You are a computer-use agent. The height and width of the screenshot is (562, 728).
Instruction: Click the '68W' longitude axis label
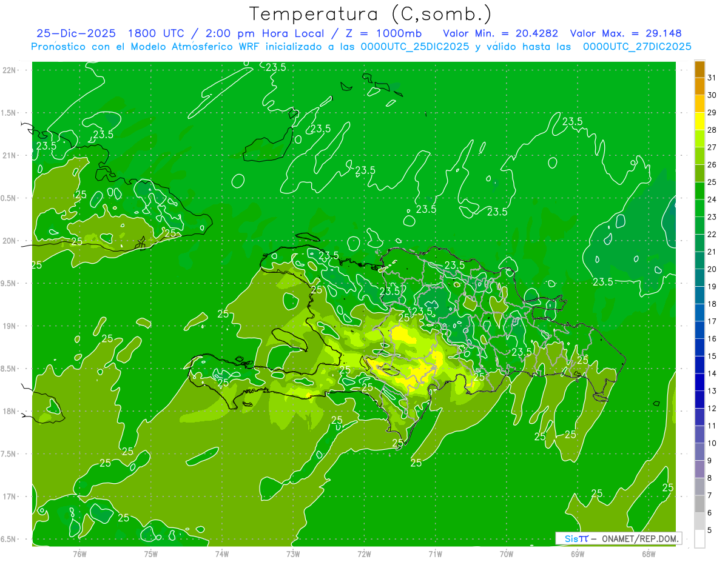[649, 554]
